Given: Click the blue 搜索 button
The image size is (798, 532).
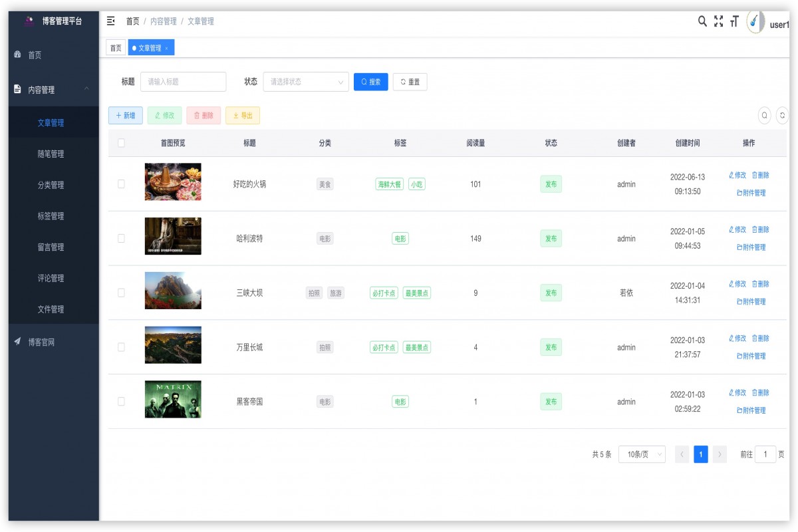Looking at the screenshot, I should [x=370, y=82].
